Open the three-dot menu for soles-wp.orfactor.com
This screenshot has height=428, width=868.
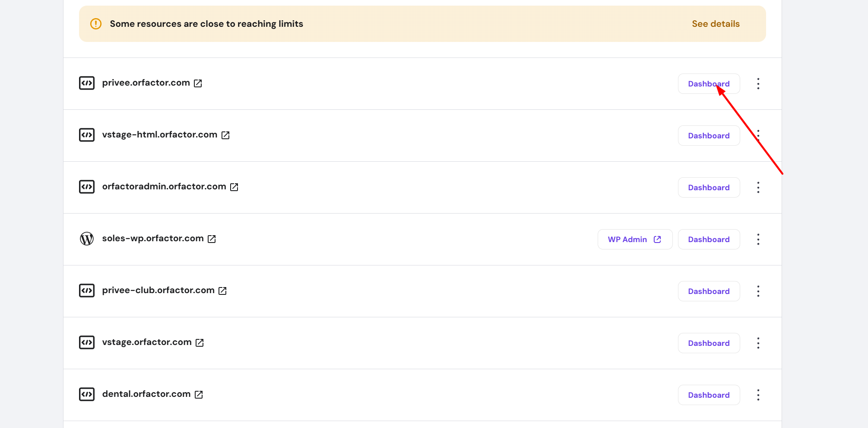(x=758, y=239)
